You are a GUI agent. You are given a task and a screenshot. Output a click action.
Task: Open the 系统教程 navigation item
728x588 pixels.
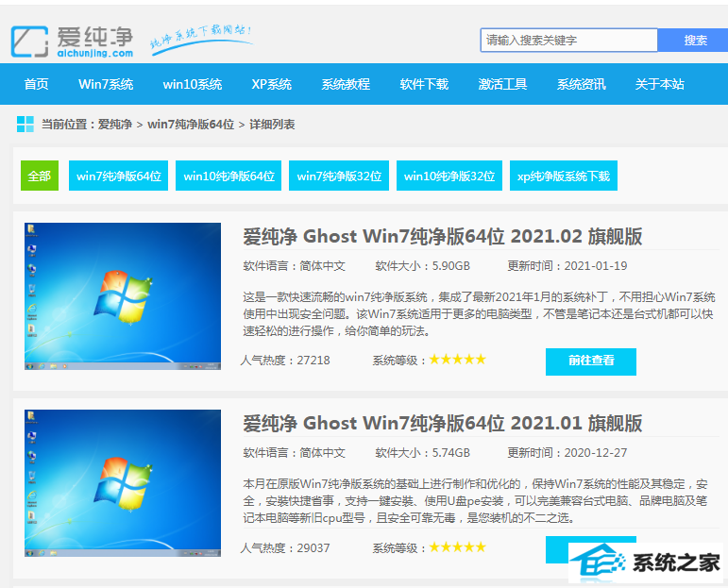346,84
